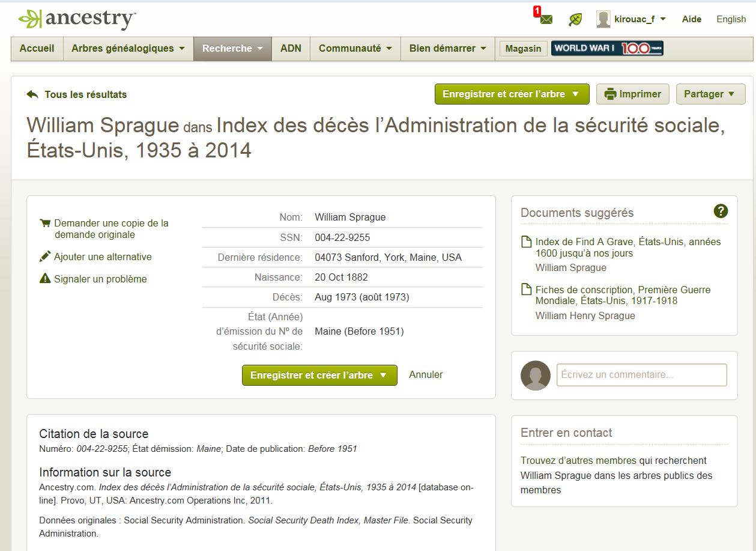Click the comment avatar placeholder

[x=536, y=376]
